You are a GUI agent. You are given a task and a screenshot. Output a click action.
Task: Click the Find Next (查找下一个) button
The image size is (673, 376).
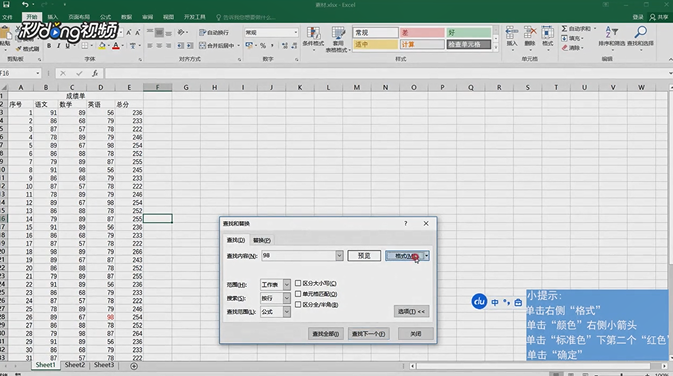click(x=368, y=334)
